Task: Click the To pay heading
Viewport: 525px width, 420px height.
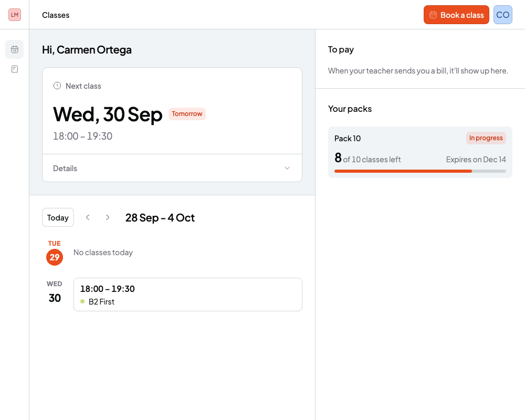Action: (x=341, y=49)
